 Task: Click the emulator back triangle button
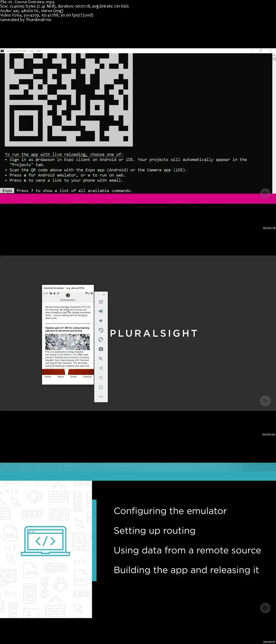101,368
